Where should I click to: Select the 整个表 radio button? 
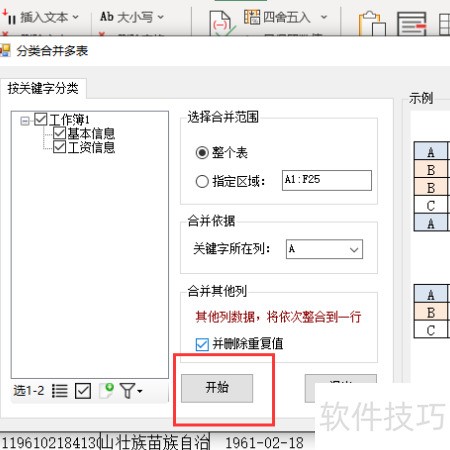point(202,153)
